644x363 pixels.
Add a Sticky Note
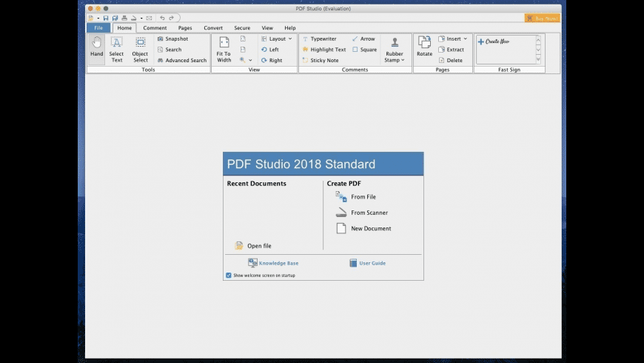click(x=321, y=60)
